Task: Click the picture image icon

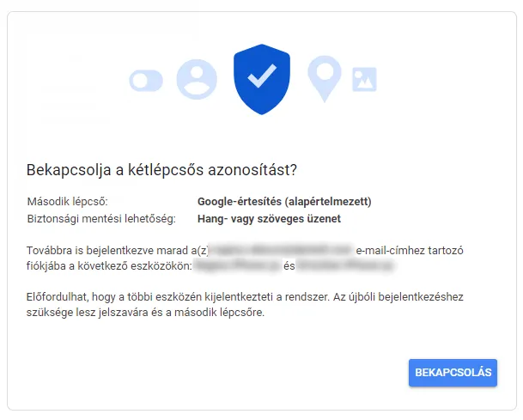Action: [365, 79]
